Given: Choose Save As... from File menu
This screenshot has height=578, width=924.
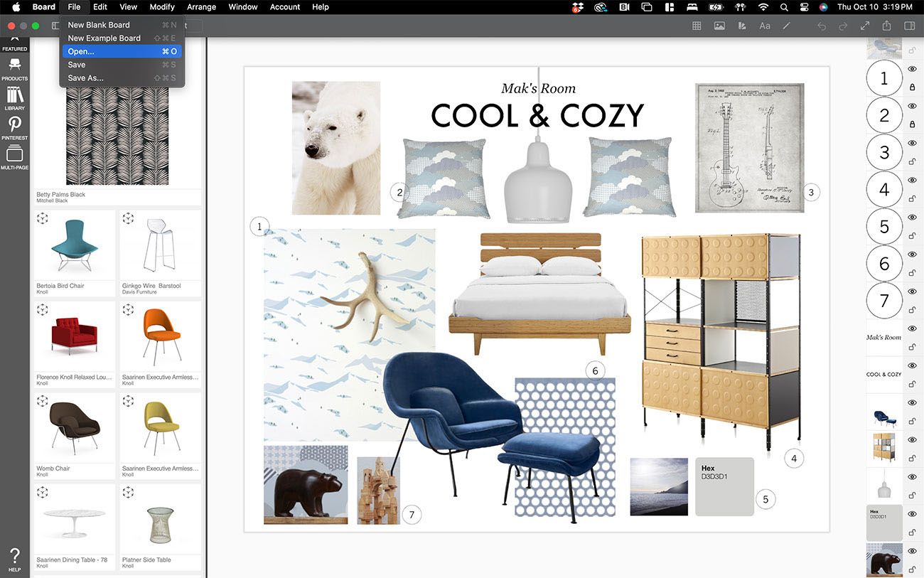Looking at the screenshot, I should 86,78.
